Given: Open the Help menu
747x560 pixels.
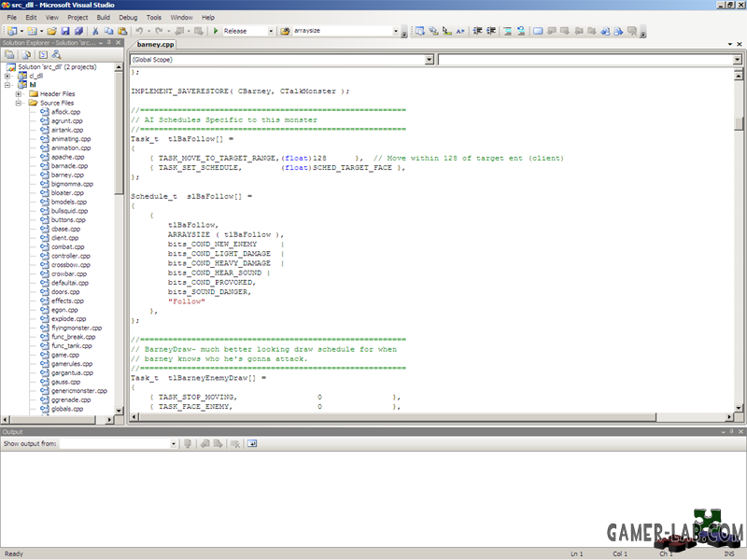Looking at the screenshot, I should point(208,17).
